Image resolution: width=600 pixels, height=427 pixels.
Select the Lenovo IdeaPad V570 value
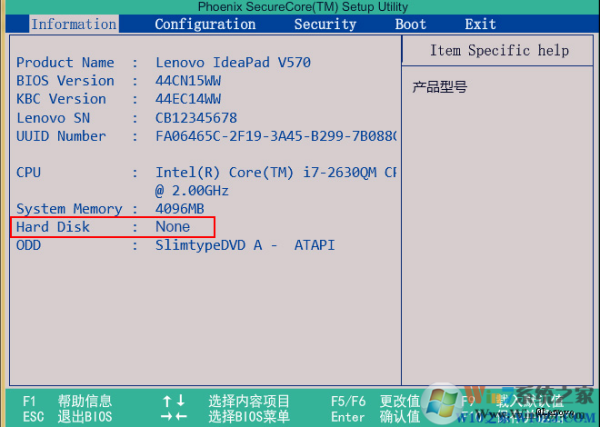[x=233, y=62]
